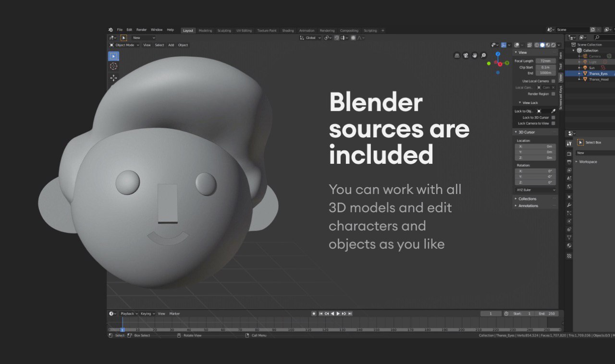Open the Global orientation dropdown
This screenshot has height=364, width=615.
[x=310, y=37]
